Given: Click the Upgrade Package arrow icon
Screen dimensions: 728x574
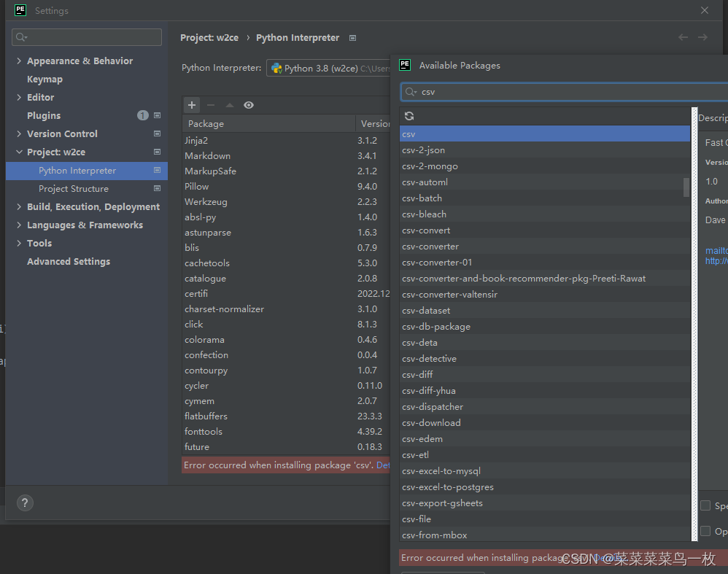Looking at the screenshot, I should click(x=229, y=105).
